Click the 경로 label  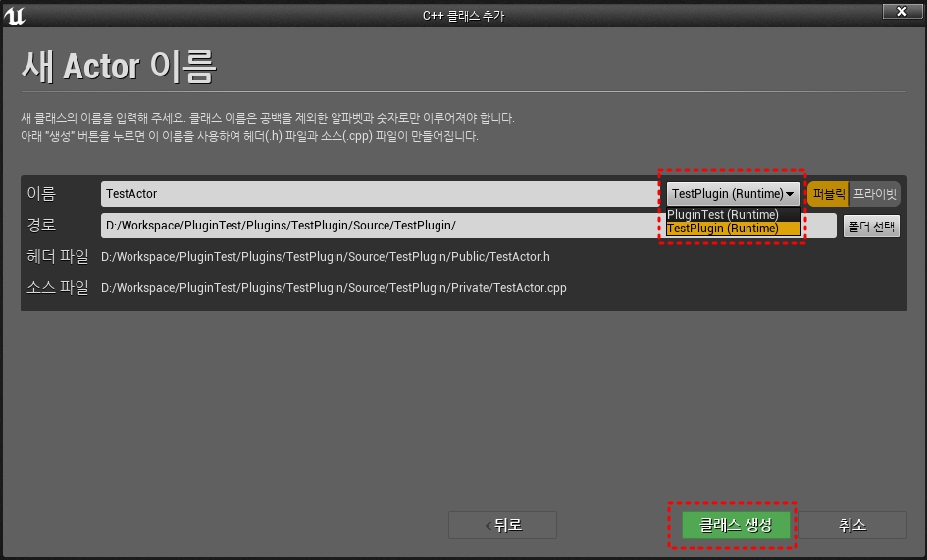pos(41,225)
